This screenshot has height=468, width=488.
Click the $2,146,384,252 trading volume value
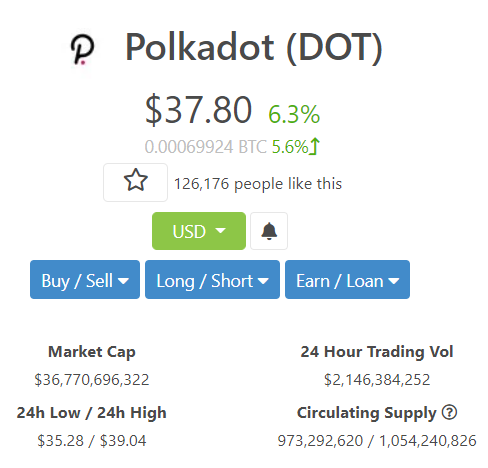coord(377,380)
